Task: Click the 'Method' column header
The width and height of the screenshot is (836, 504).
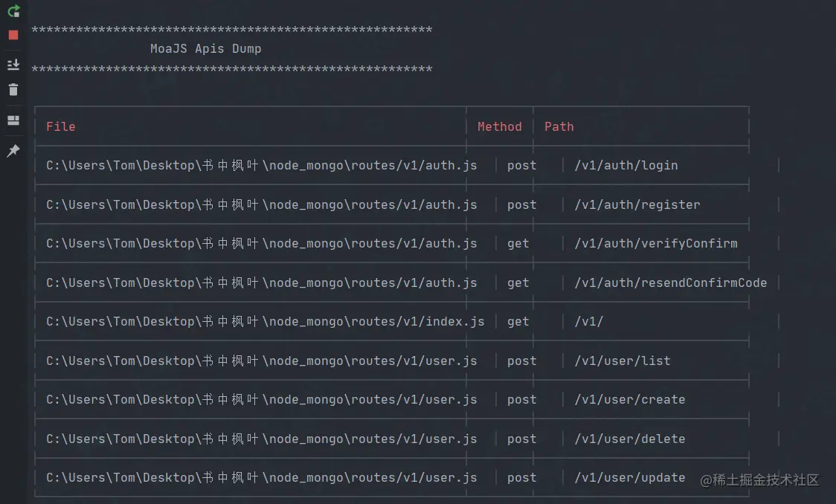Action: click(500, 127)
